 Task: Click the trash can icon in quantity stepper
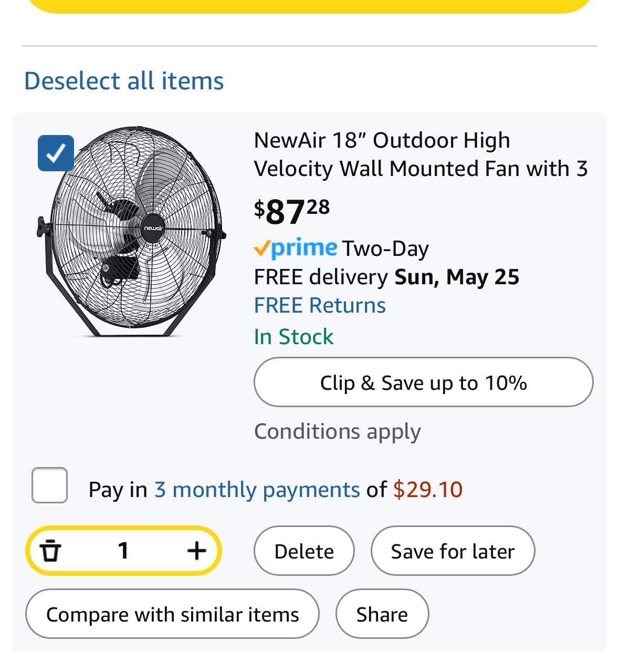50,551
